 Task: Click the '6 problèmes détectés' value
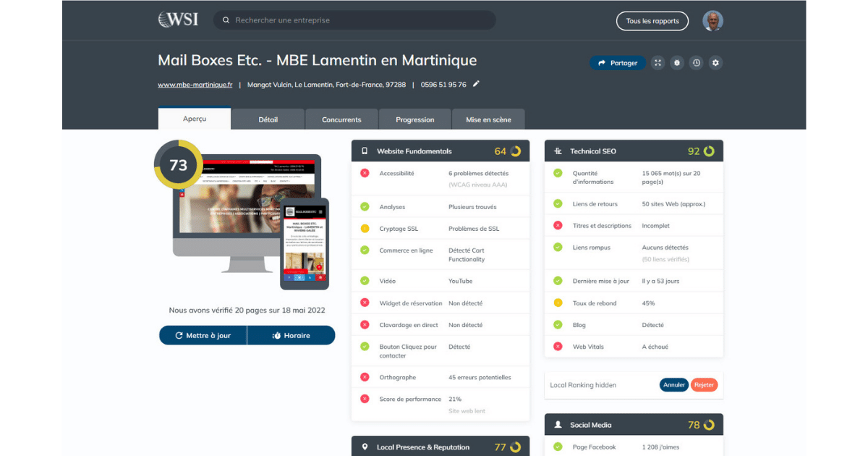(x=478, y=173)
